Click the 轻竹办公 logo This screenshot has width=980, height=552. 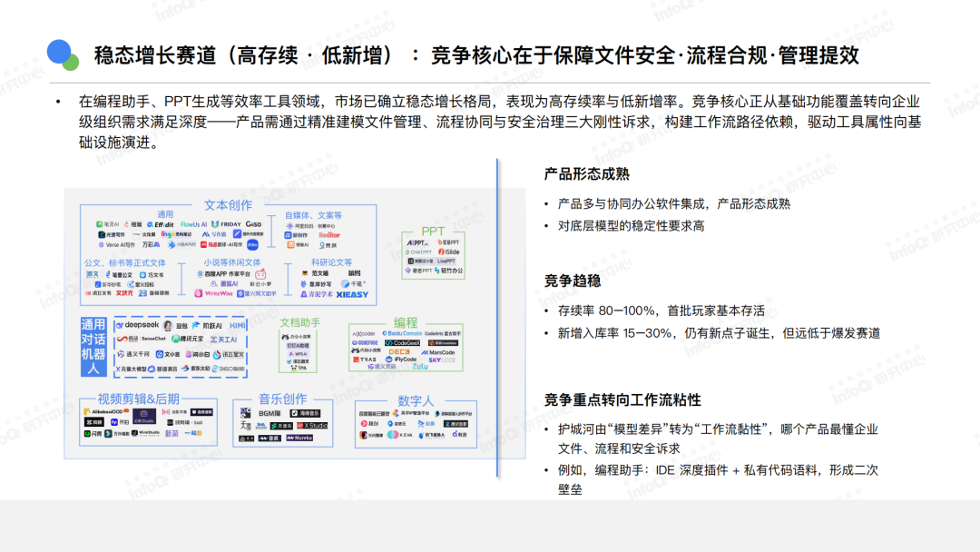[x=449, y=271]
